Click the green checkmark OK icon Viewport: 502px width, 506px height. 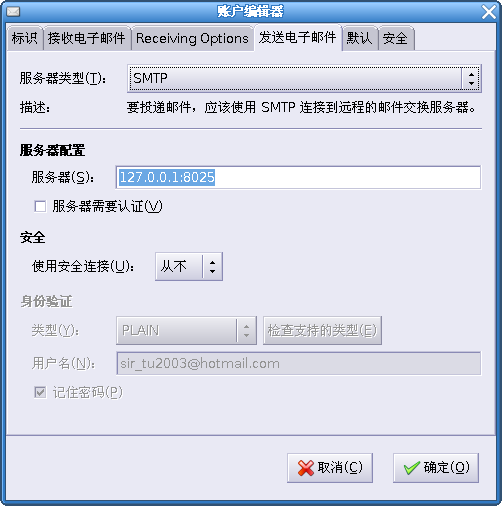(x=412, y=468)
